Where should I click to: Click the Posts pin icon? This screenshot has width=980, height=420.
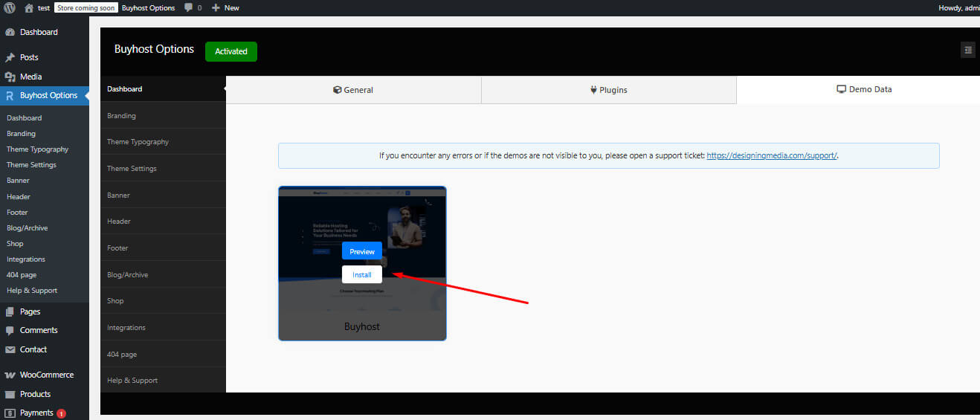(x=10, y=57)
